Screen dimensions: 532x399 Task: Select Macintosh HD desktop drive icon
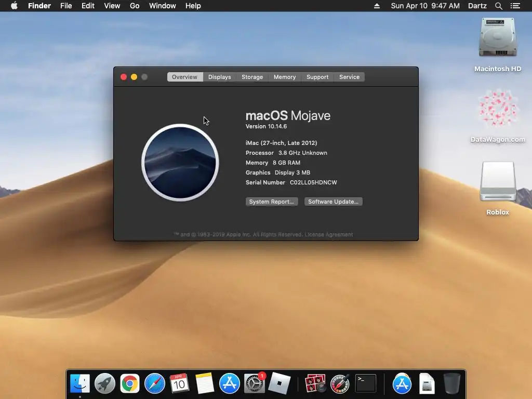(498, 37)
